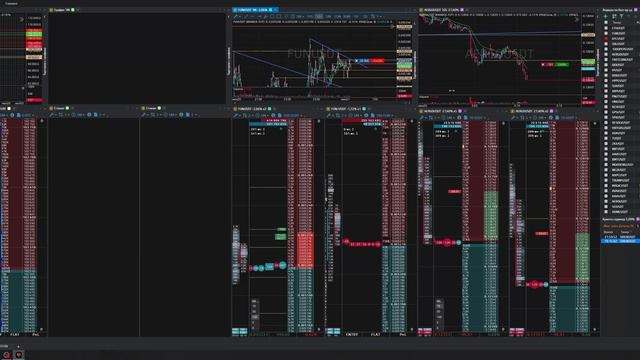Open the gear settings in the left AGIXUSDT order book
Image resolution: width=640 pixels, height=360 pixels.
tap(459, 118)
